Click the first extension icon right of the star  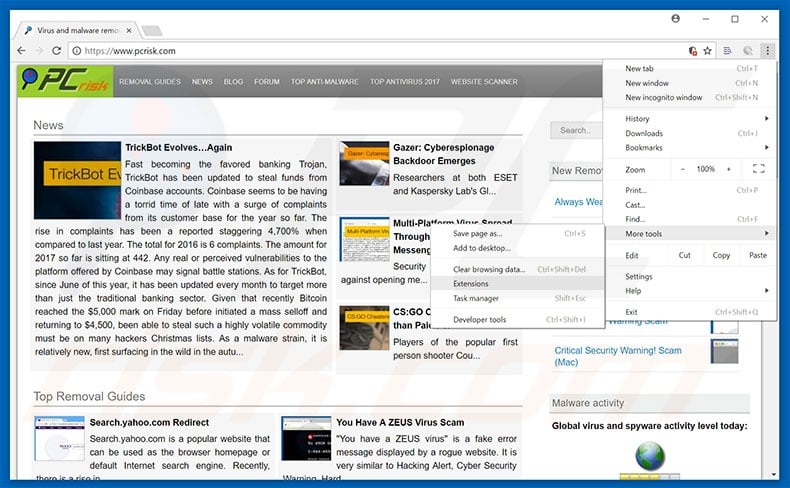click(728, 51)
